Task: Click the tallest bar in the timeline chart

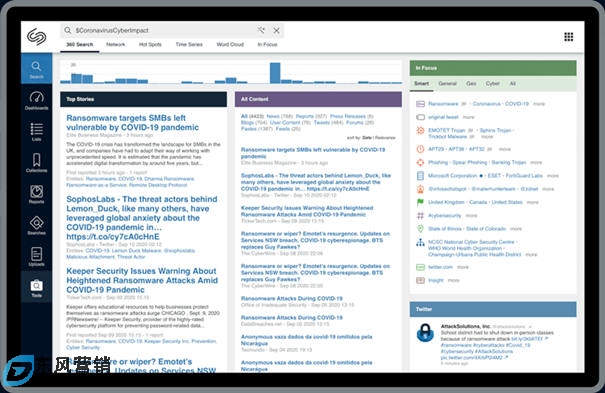Action: click(275, 73)
